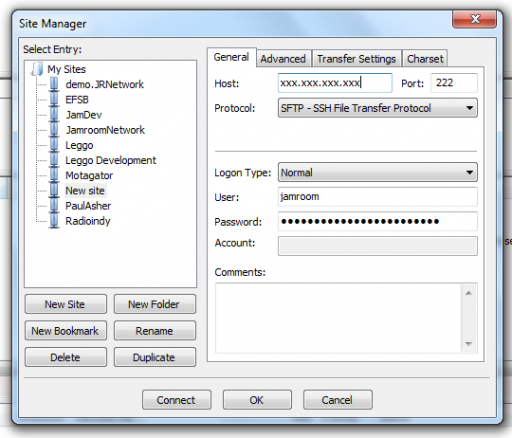The height and width of the screenshot is (438, 512).
Task: Click the Connect button
Action: pyautogui.click(x=176, y=400)
